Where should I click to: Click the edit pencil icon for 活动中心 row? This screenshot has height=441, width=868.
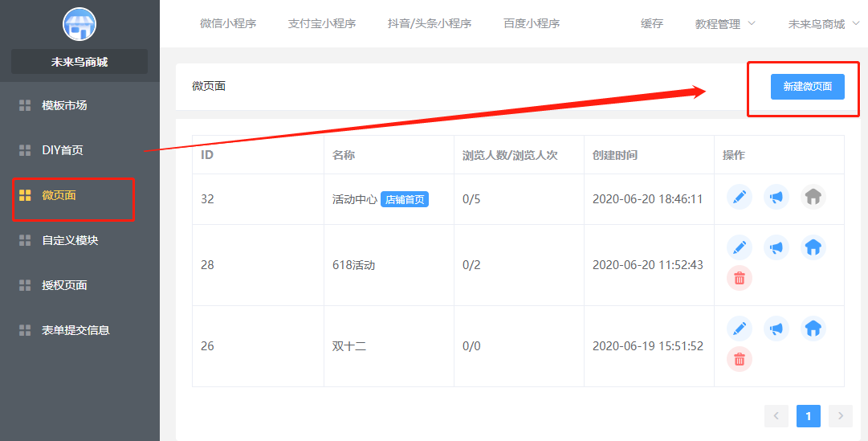tap(740, 198)
